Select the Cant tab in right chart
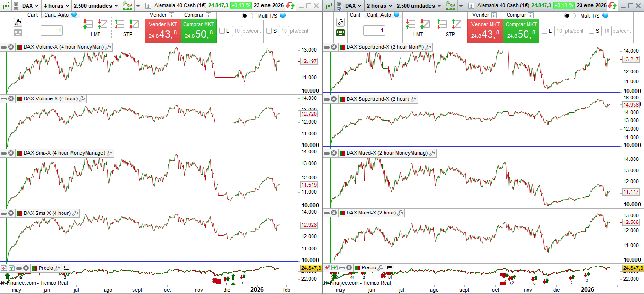Screen dimensions: 644x294 point(355,15)
